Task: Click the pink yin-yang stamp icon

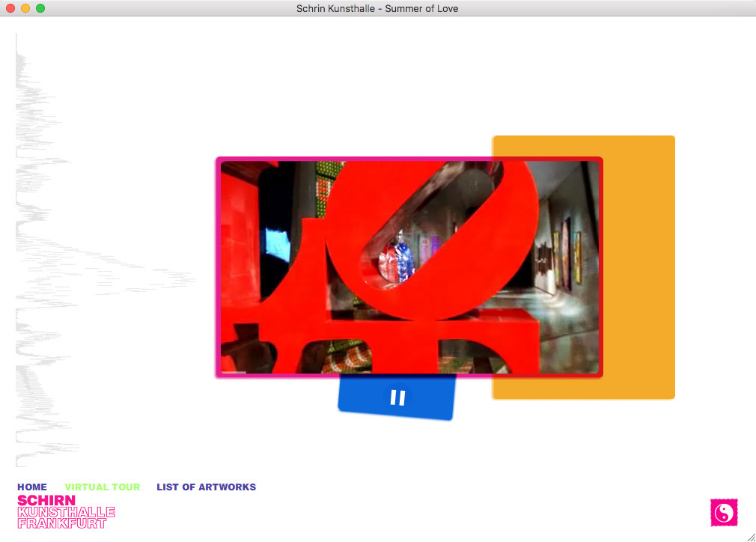Action: 724,512
